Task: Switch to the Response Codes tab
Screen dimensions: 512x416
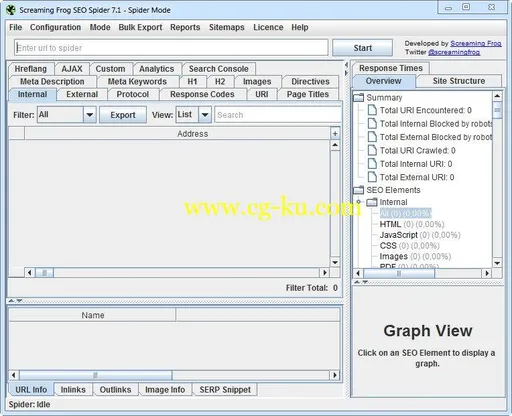Action: click(x=202, y=94)
